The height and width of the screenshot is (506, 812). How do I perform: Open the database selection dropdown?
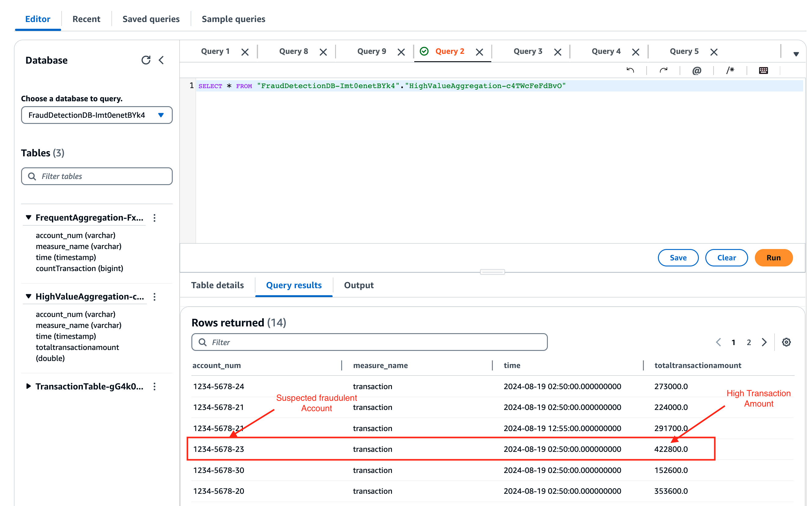point(97,115)
